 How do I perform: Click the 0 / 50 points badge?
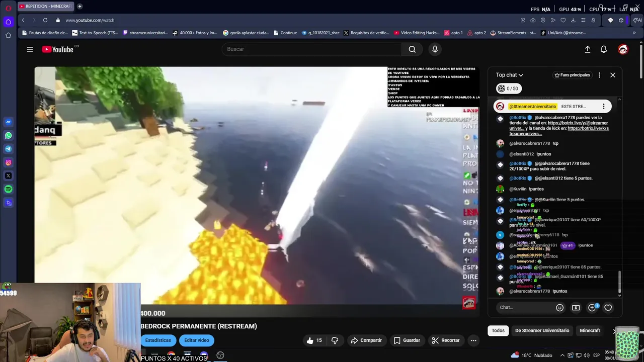[x=508, y=88]
